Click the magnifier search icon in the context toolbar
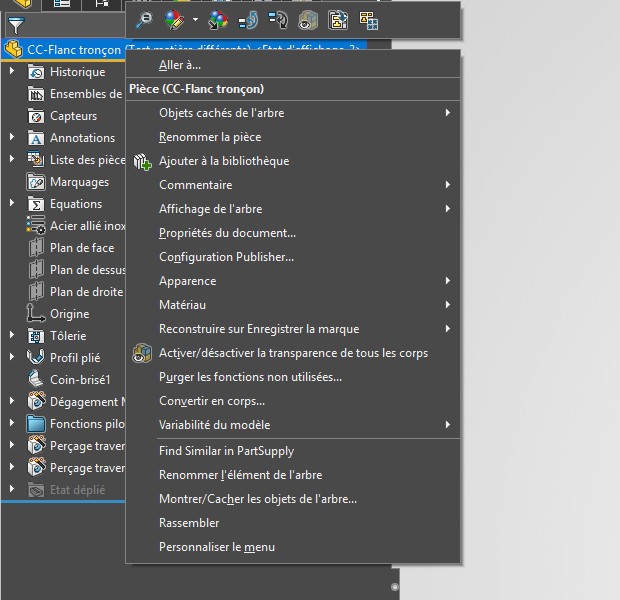Screen dimensions: 620x600 tap(144, 20)
